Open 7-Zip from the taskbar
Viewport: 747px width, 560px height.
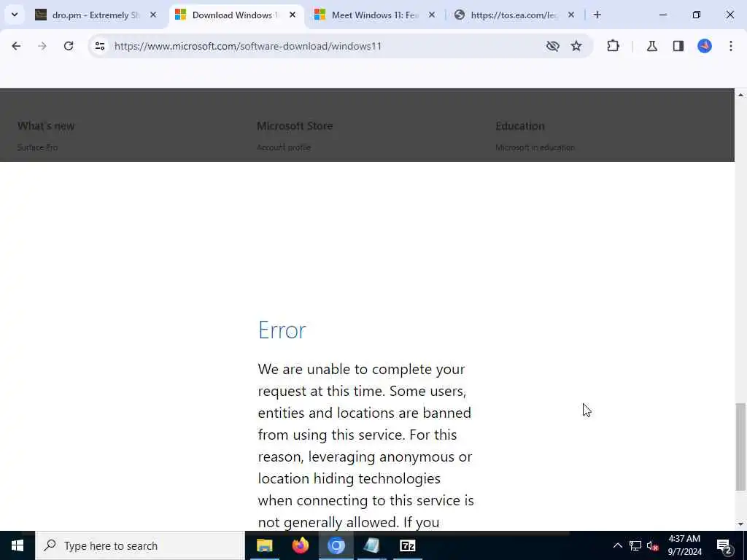coord(407,545)
